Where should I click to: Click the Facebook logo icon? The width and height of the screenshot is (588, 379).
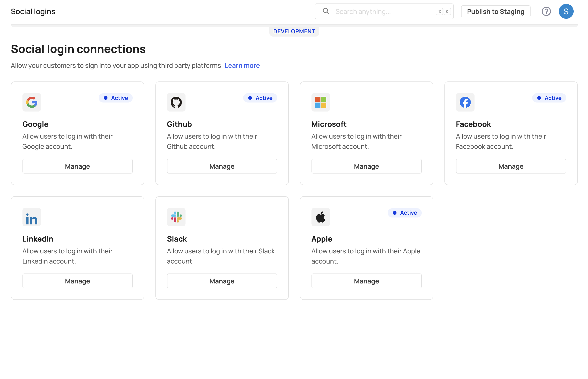pos(465,102)
